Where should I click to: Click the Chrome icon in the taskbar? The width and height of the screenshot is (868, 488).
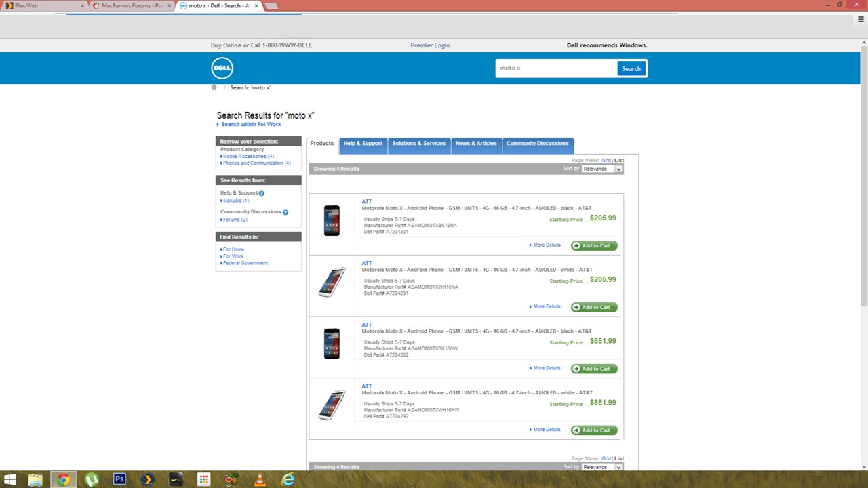click(x=63, y=480)
